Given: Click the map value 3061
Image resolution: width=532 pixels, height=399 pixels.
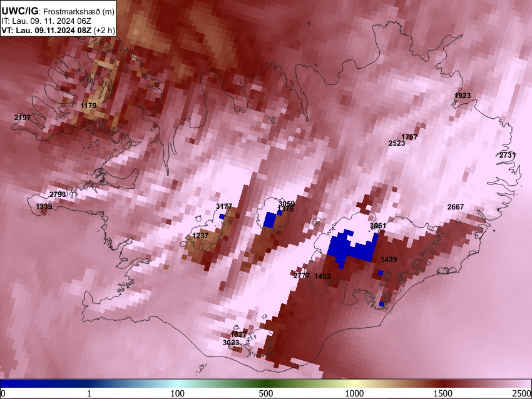Looking at the screenshot, I should pyautogui.click(x=378, y=226).
